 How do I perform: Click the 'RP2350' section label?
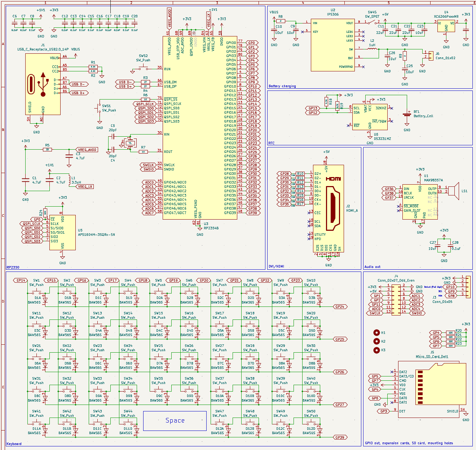(x=13, y=268)
